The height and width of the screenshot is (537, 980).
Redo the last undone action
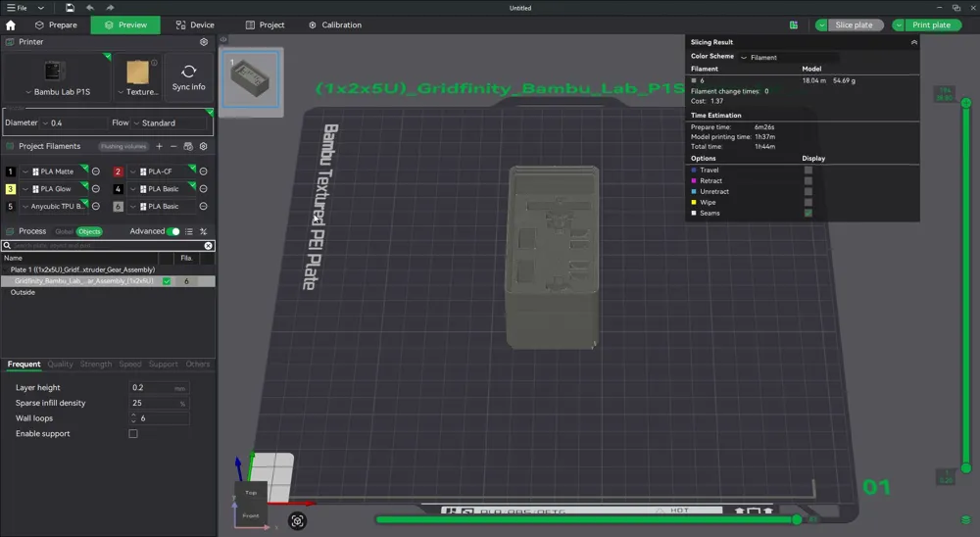point(110,8)
